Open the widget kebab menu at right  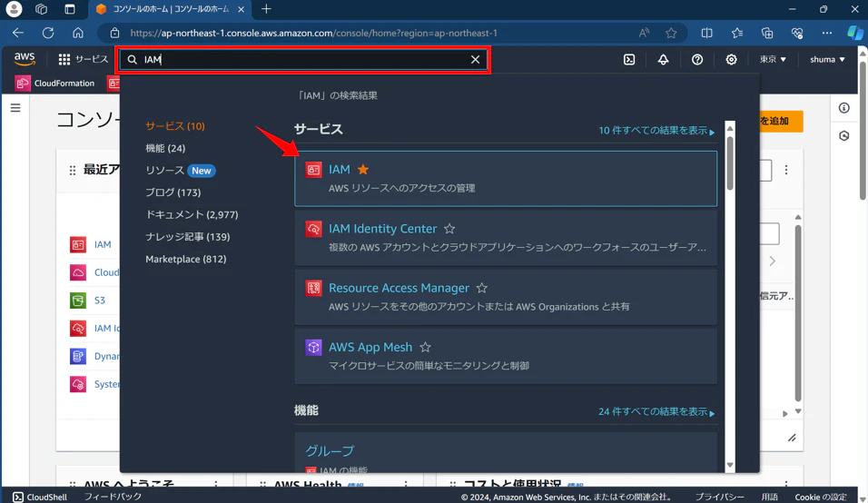tap(786, 170)
